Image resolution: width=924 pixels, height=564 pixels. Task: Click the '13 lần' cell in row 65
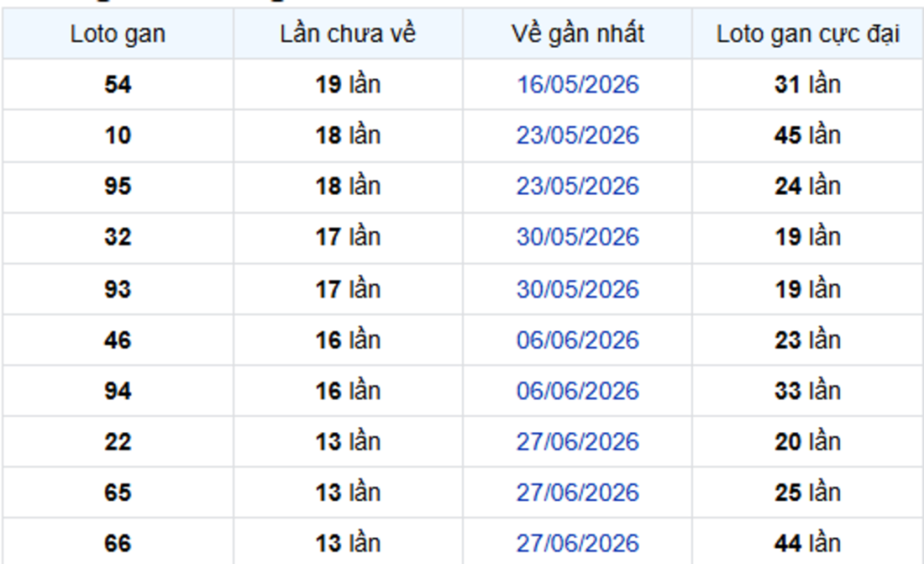(x=347, y=492)
